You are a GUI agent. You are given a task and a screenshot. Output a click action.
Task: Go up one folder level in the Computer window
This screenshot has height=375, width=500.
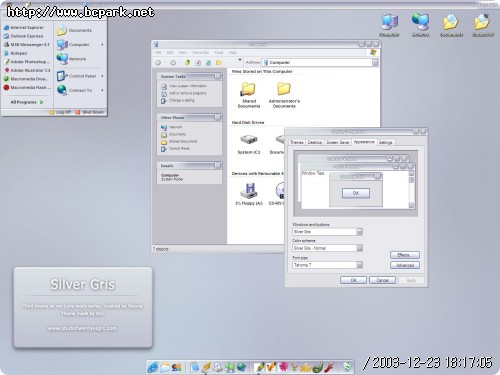tap(187, 63)
